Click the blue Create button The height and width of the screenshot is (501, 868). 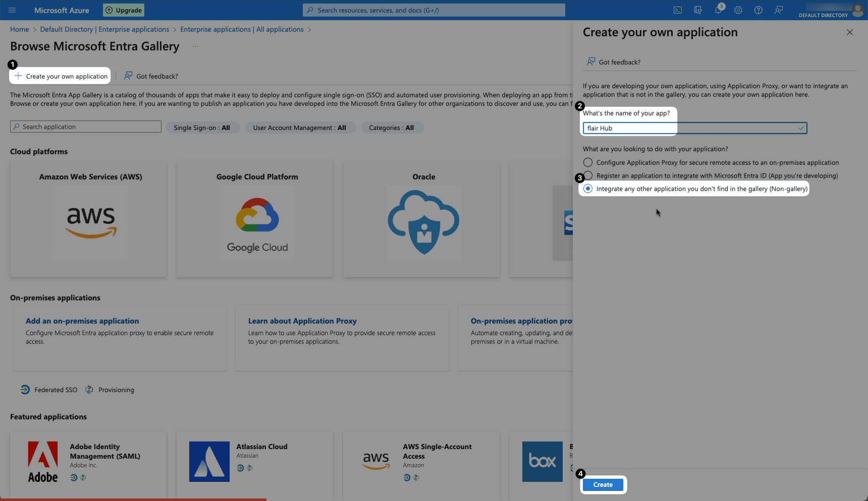603,484
